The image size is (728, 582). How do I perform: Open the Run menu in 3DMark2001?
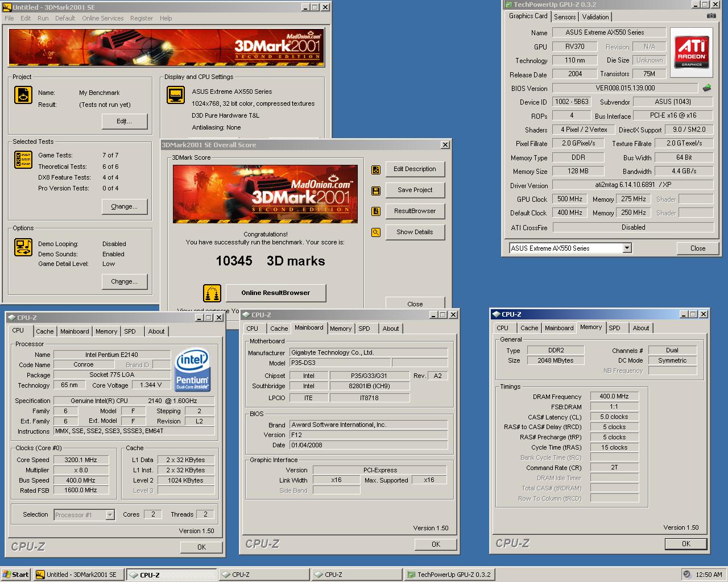[43, 18]
